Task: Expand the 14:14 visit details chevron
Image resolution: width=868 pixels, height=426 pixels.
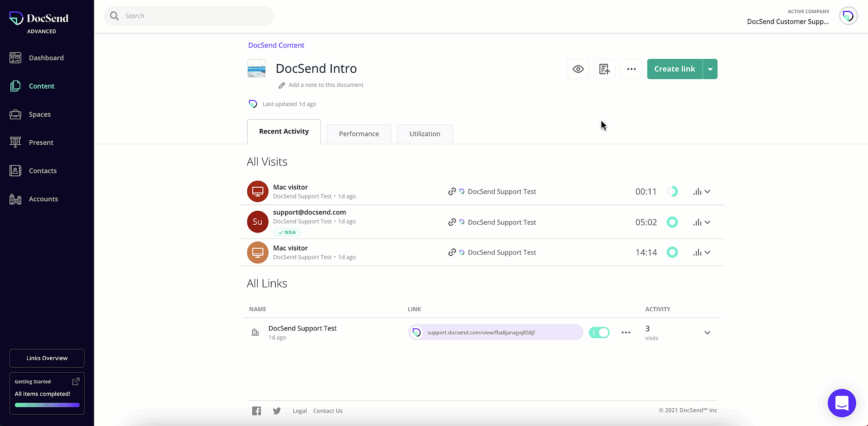Action: coord(708,253)
